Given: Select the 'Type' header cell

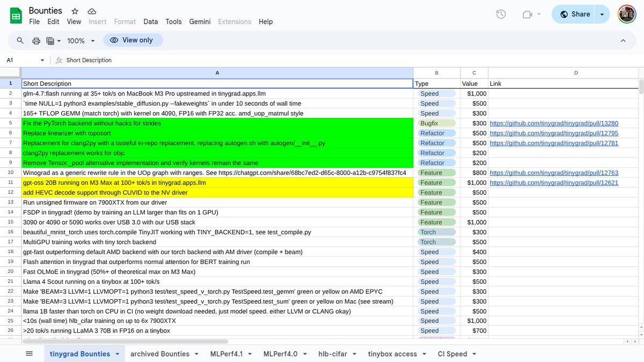Looking at the screenshot, I should 437,84.
